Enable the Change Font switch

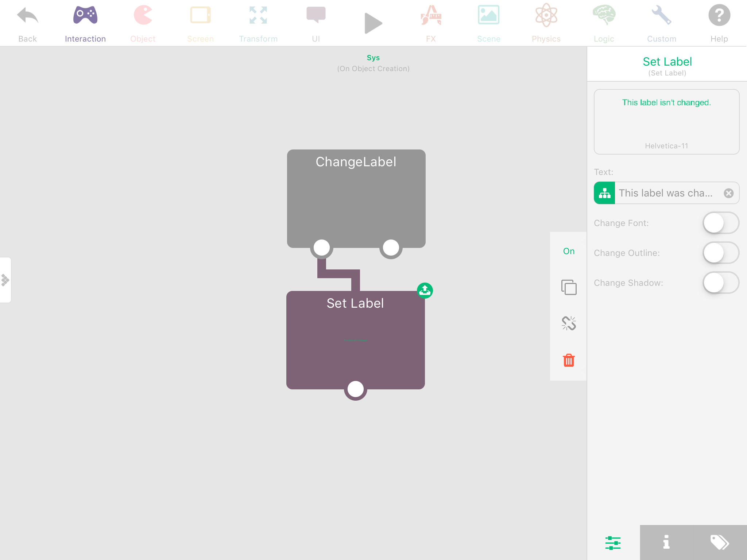click(x=720, y=223)
